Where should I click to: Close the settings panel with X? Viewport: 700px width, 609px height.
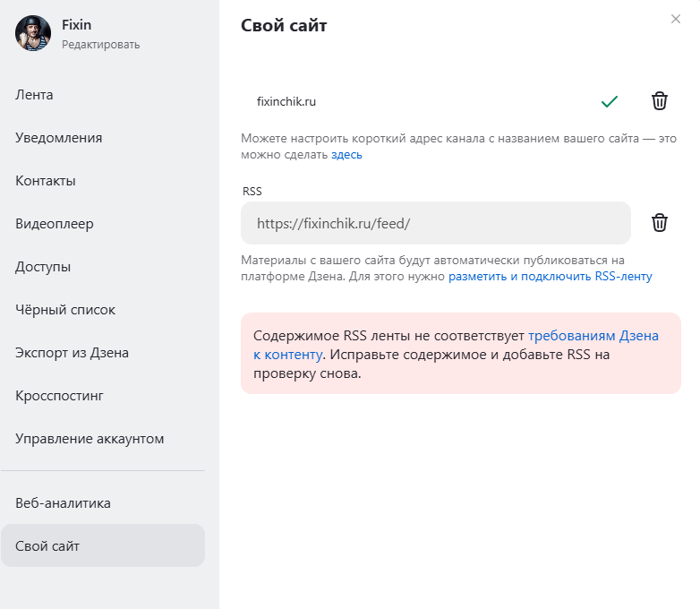click(x=676, y=19)
